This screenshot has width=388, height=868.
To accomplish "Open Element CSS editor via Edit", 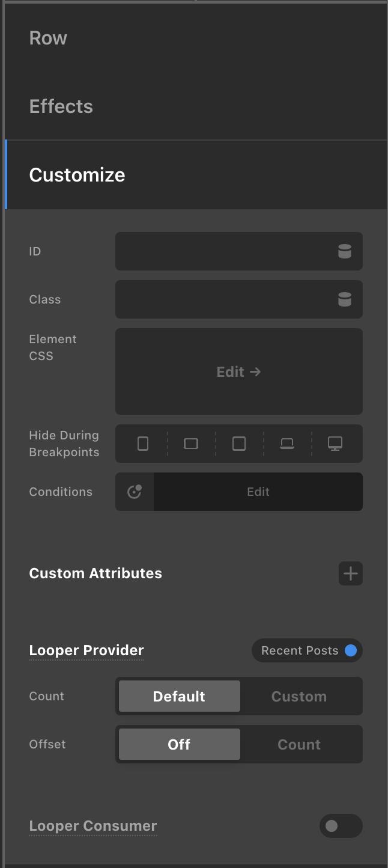I will click(x=239, y=371).
